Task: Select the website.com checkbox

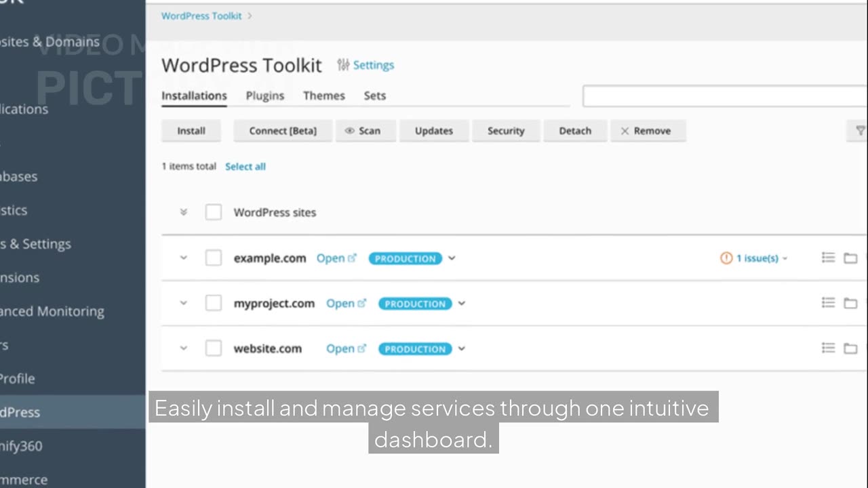Action: 214,349
